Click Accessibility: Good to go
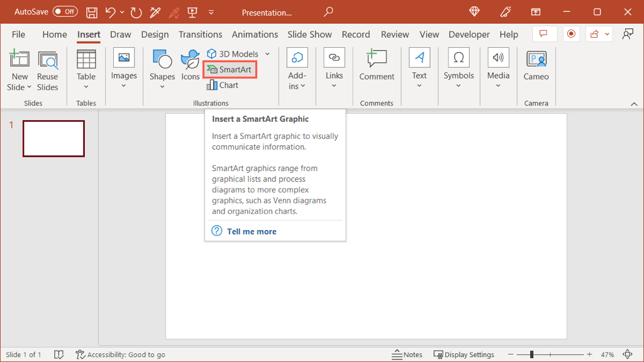The height and width of the screenshot is (362, 644). tap(120, 354)
